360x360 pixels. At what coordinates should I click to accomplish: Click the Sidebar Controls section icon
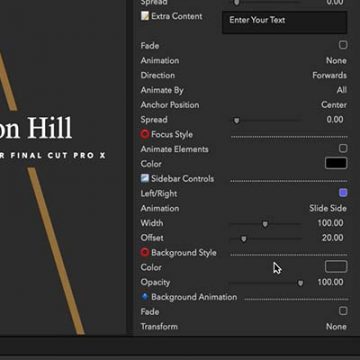(x=145, y=179)
